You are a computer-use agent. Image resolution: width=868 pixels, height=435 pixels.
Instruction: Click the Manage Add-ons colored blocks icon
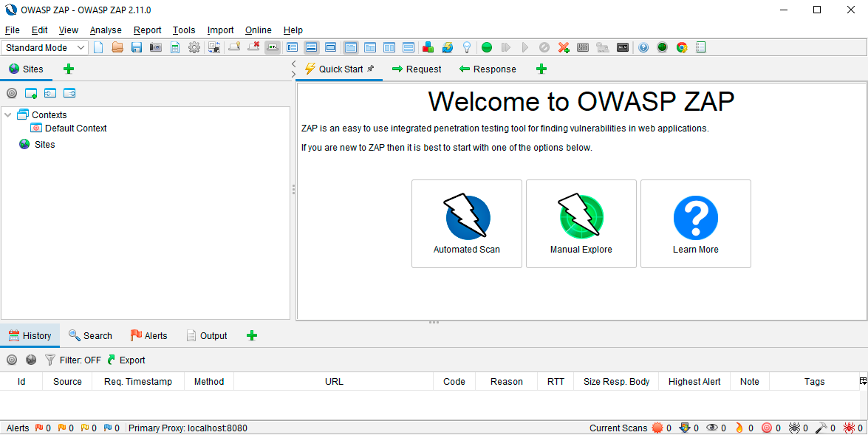pyautogui.click(x=428, y=47)
